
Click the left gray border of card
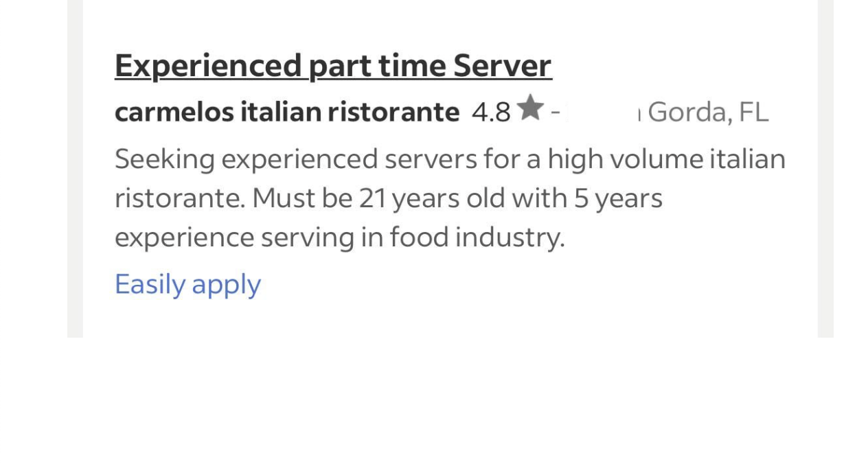click(x=75, y=172)
